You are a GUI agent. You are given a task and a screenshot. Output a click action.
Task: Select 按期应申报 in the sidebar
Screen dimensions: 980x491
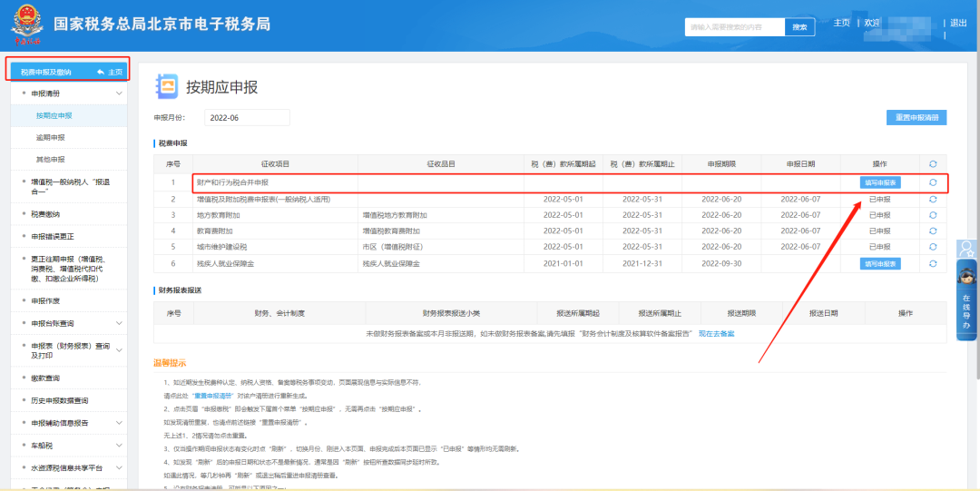pyautogui.click(x=54, y=115)
